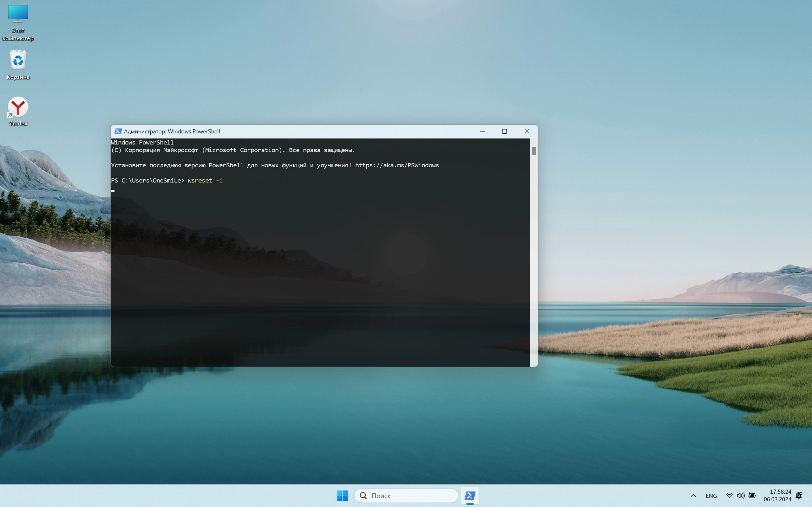Maximize the PowerShell window
812x507 pixels.
tap(504, 131)
